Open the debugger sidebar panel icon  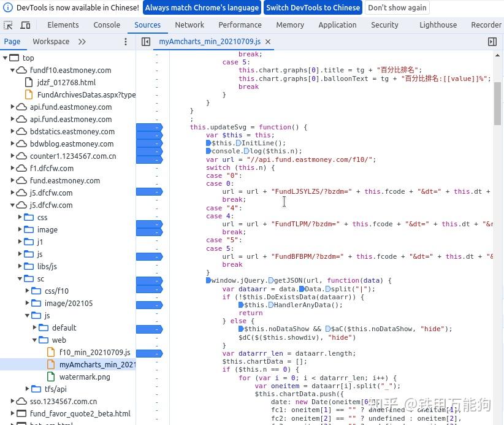pyautogui.click(x=492, y=41)
